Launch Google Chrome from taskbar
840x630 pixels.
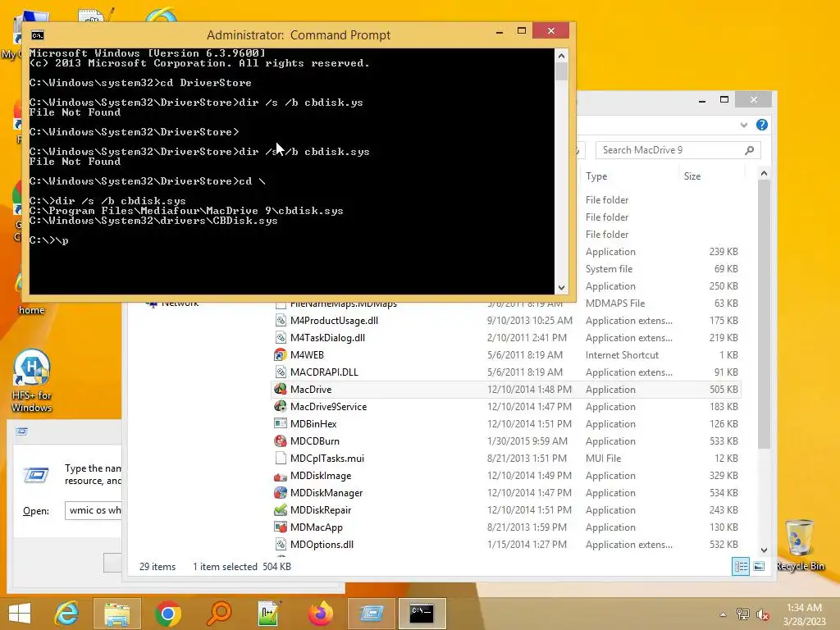click(x=167, y=614)
